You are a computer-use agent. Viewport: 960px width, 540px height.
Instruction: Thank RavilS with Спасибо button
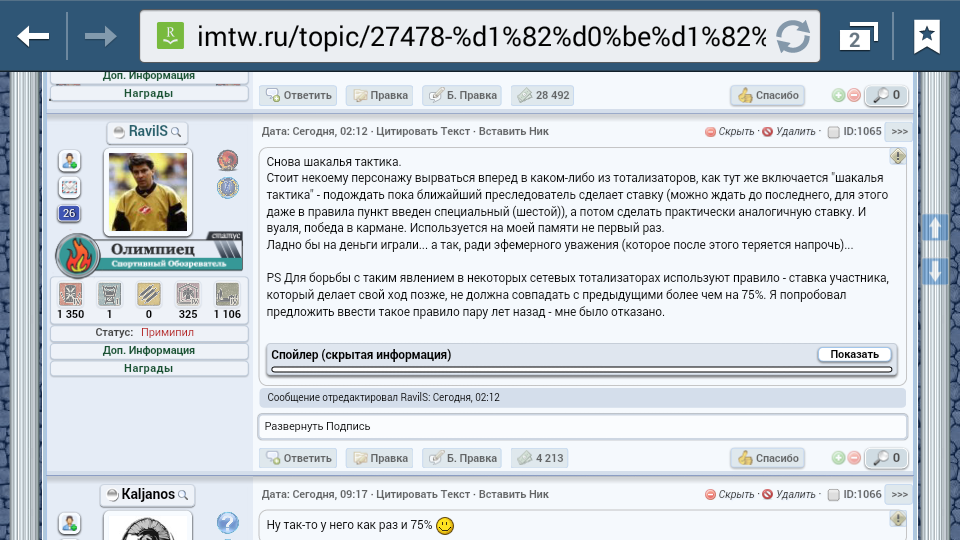[768, 458]
